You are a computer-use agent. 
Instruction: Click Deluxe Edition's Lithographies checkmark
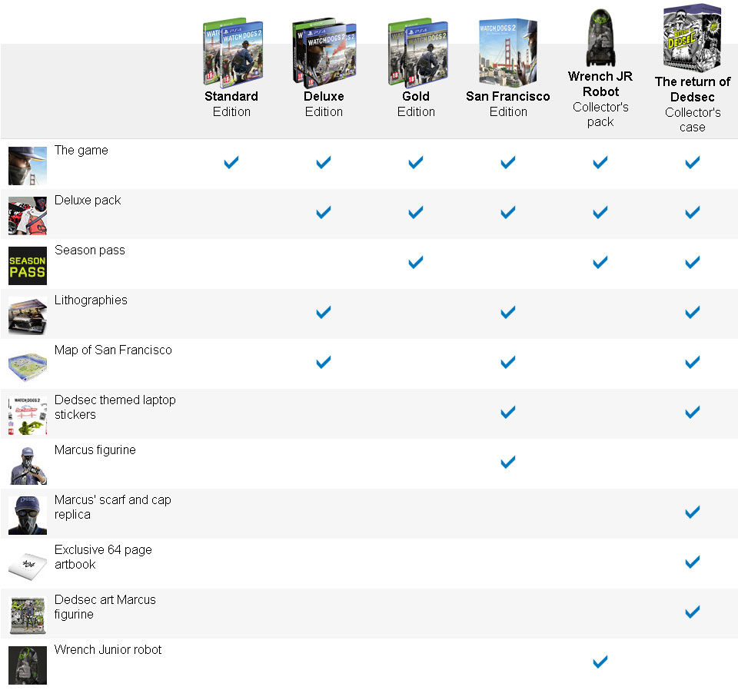(324, 312)
